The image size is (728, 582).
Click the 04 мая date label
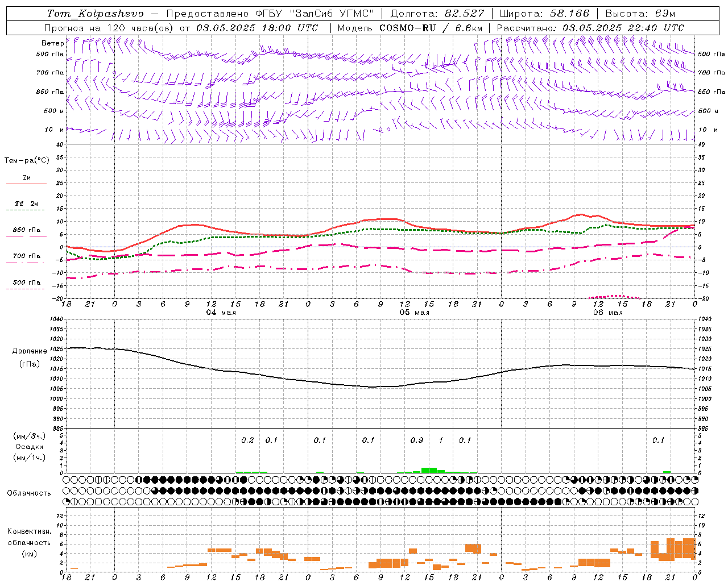point(221,313)
